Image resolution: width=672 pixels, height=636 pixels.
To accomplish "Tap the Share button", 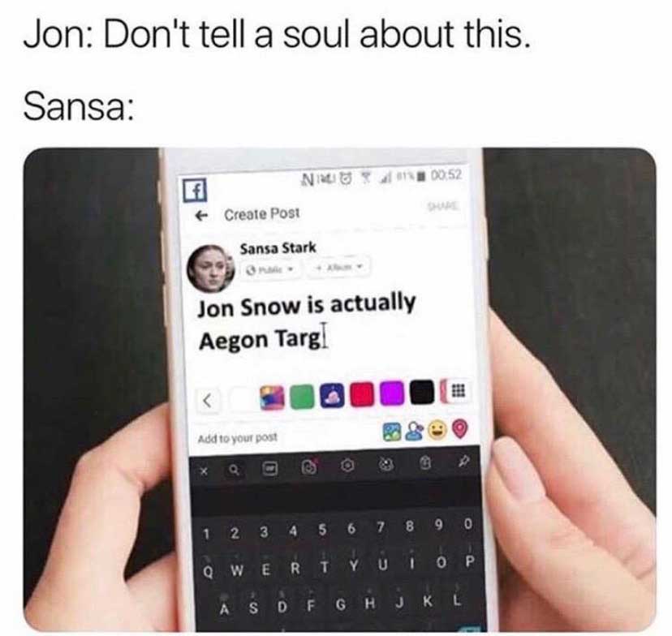I will click(442, 206).
